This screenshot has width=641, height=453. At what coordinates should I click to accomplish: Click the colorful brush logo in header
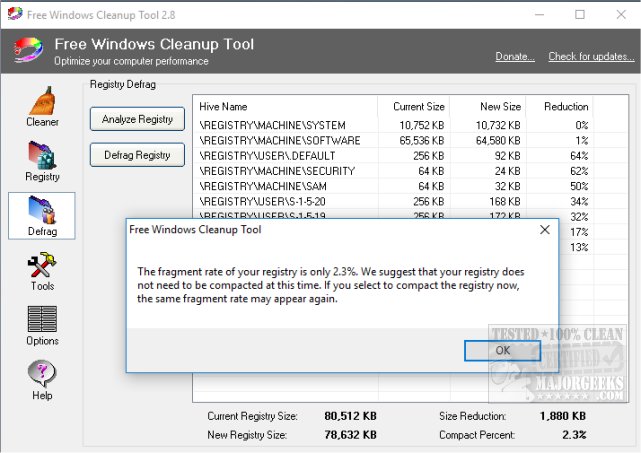click(27, 51)
